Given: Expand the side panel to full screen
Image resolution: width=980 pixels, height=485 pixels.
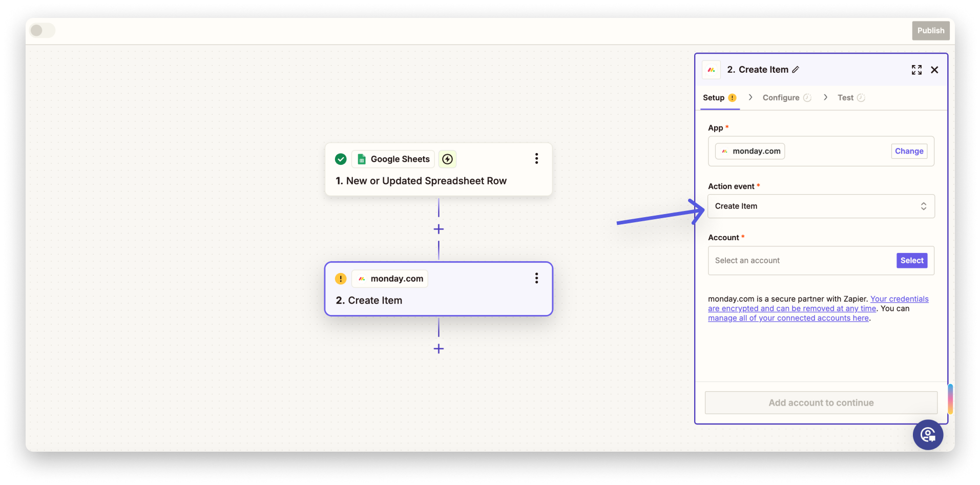Looking at the screenshot, I should pos(916,70).
